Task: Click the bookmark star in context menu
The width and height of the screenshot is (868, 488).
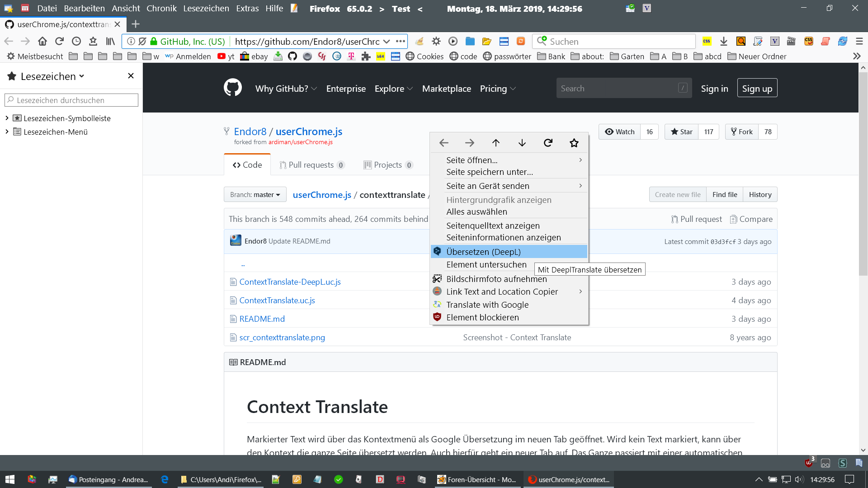Action: coord(574,143)
